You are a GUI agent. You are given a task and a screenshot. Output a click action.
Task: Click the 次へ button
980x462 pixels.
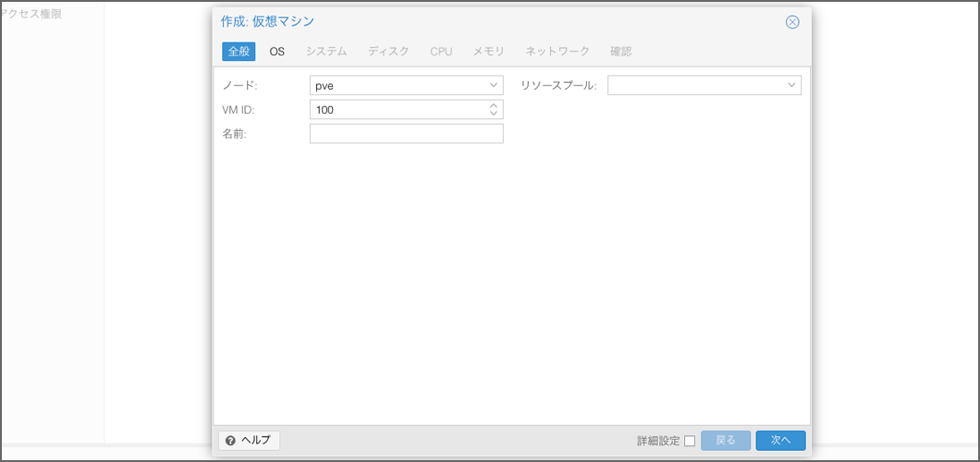tap(780, 440)
